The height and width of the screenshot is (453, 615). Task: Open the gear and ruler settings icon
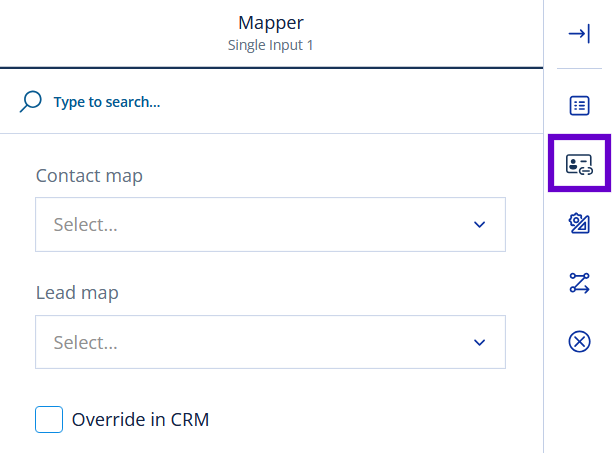579,223
